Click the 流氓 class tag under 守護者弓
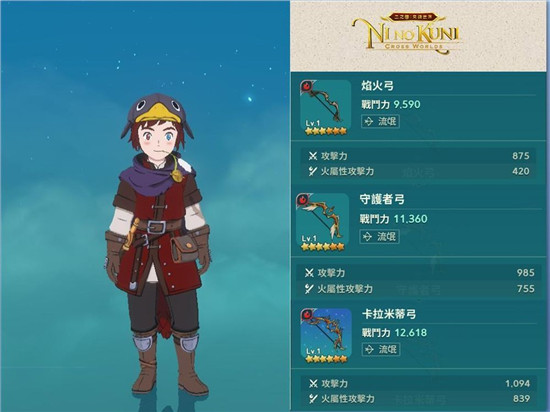The image size is (550, 412). 380,237
